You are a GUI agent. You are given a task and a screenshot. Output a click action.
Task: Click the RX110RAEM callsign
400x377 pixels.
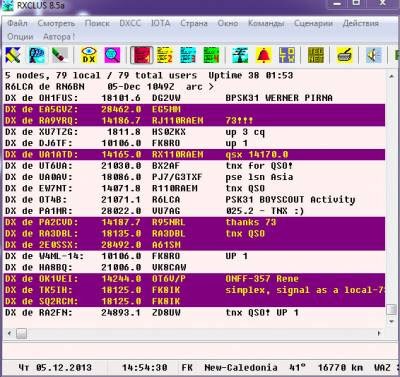[x=178, y=155]
